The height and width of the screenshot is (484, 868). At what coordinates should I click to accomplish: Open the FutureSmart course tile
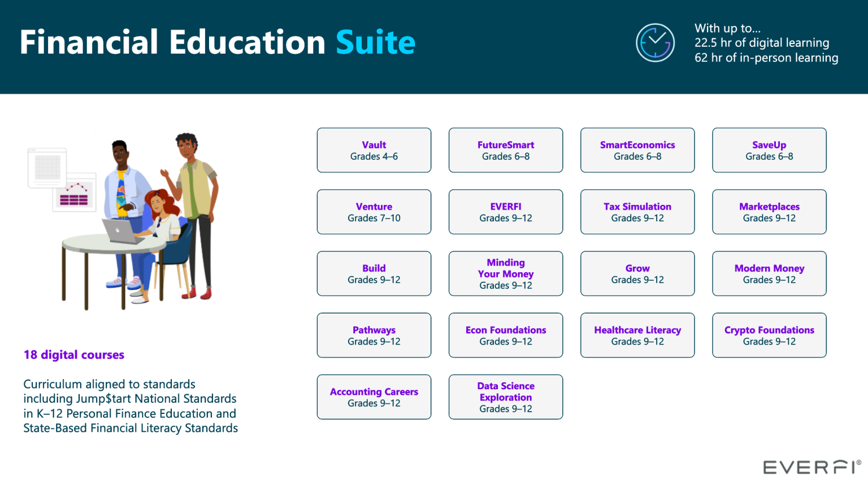(505, 150)
